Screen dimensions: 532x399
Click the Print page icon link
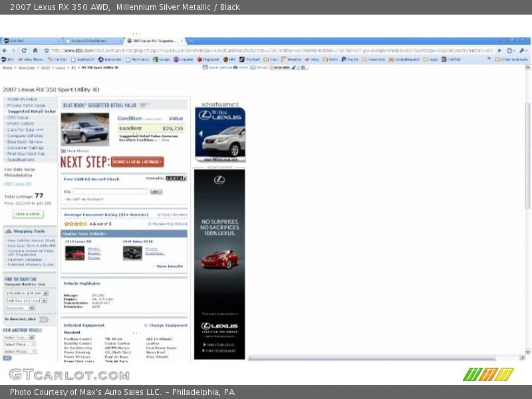pos(241,68)
